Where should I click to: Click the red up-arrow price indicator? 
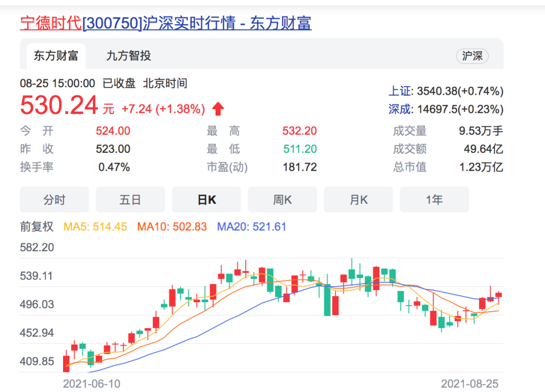tap(218, 109)
